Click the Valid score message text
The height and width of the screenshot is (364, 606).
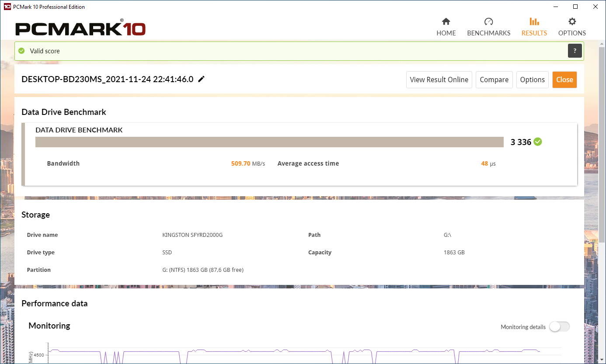tap(45, 51)
